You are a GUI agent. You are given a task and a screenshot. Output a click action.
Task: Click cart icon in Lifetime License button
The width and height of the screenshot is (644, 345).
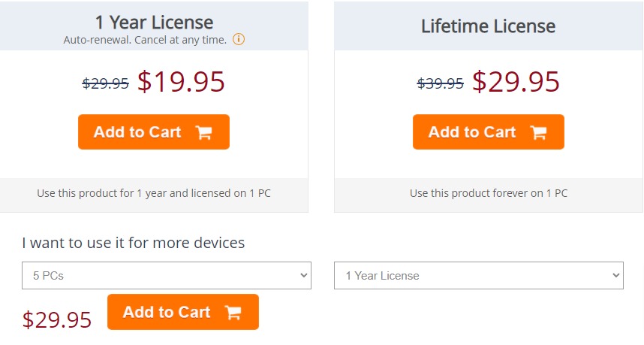[x=538, y=132]
